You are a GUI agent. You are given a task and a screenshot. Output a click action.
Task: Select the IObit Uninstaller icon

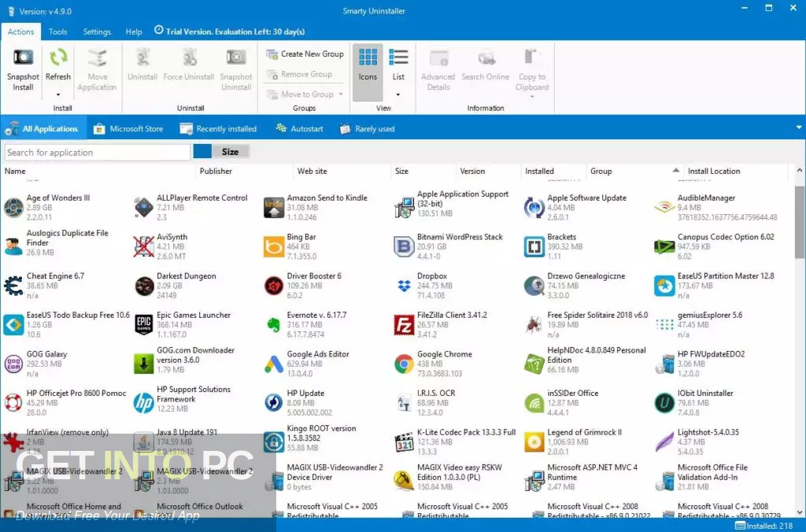point(664,403)
